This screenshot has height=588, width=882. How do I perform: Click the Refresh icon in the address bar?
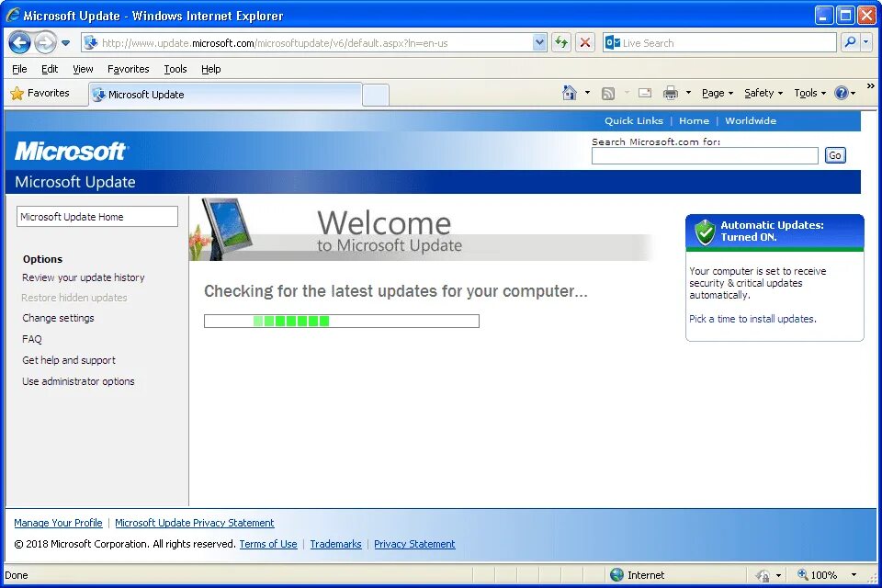(560, 42)
